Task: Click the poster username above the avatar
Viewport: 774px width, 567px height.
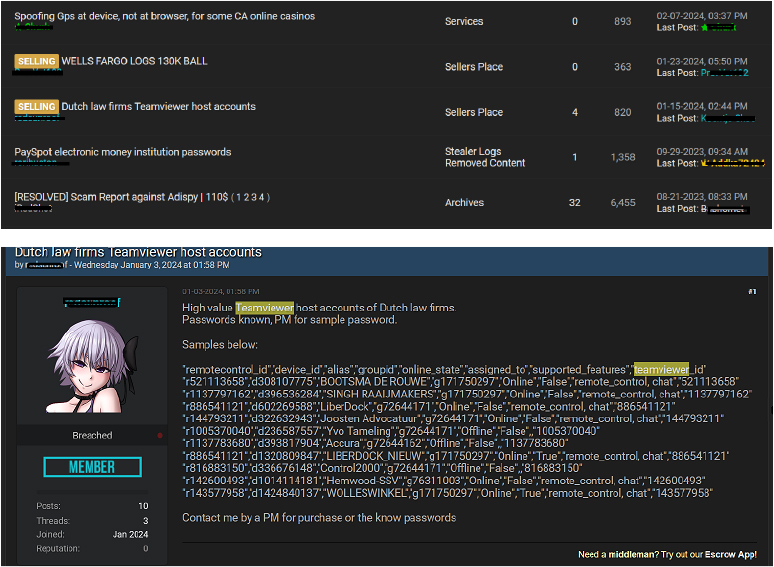Action: point(92,302)
